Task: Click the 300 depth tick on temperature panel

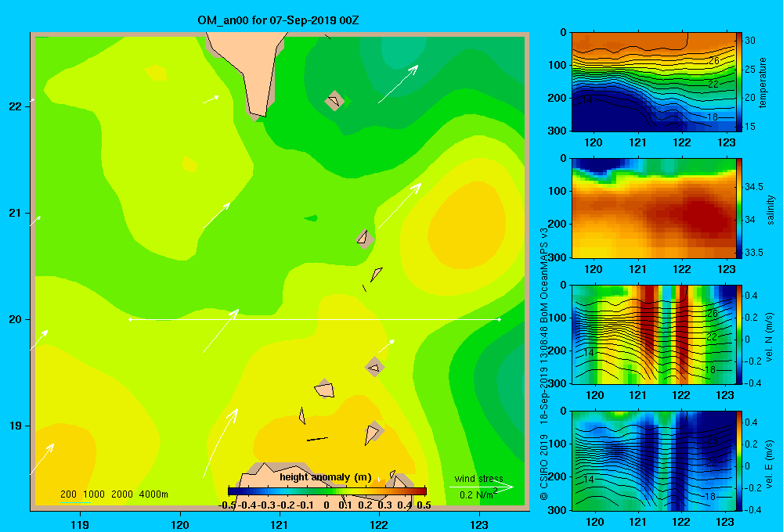Action: tap(557, 131)
